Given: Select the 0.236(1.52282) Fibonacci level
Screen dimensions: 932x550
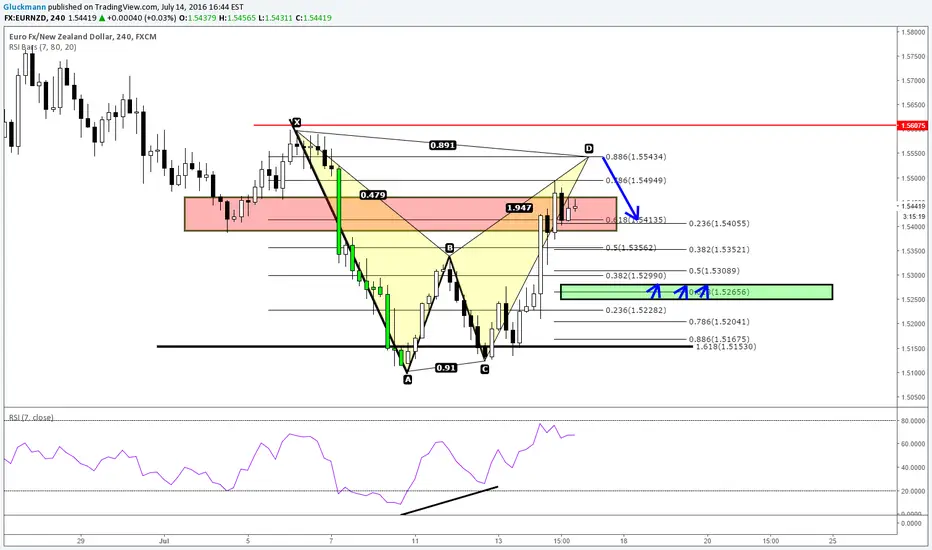Looking at the screenshot, I should 636,310.
